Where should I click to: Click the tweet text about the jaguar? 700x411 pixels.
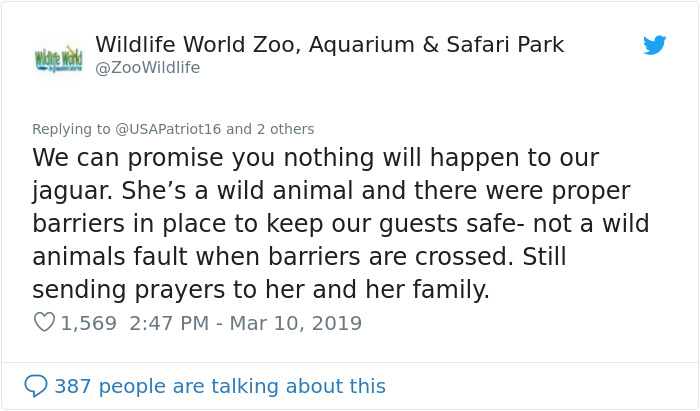pos(341,224)
